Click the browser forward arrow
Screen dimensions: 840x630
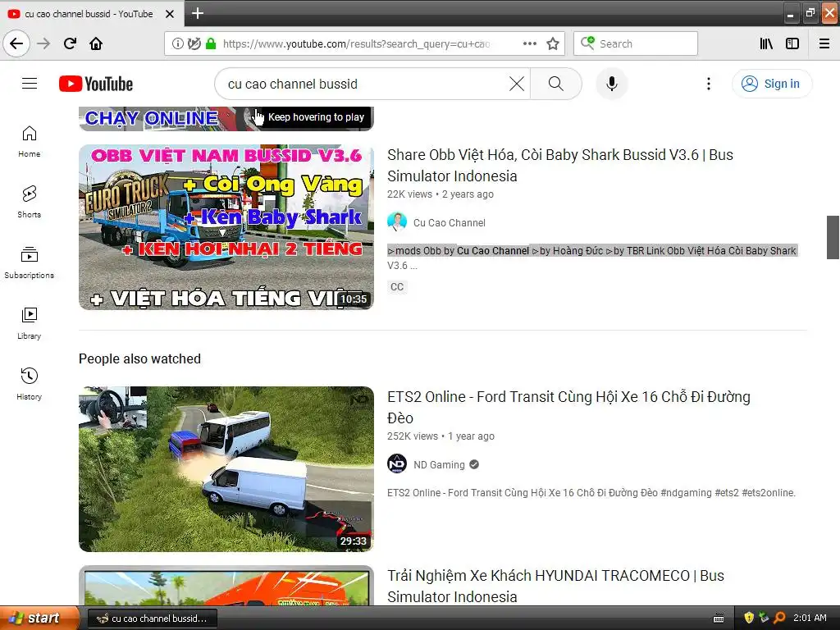(x=43, y=43)
